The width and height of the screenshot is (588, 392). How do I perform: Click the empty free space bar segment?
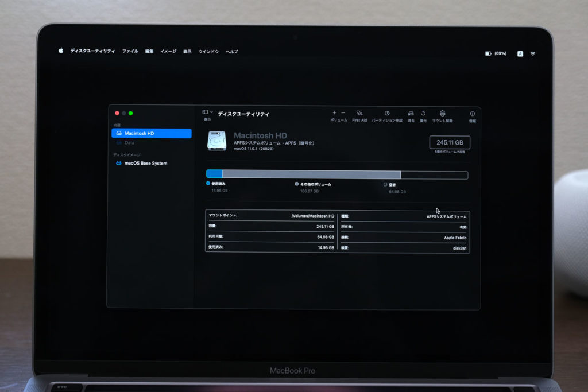click(434, 175)
